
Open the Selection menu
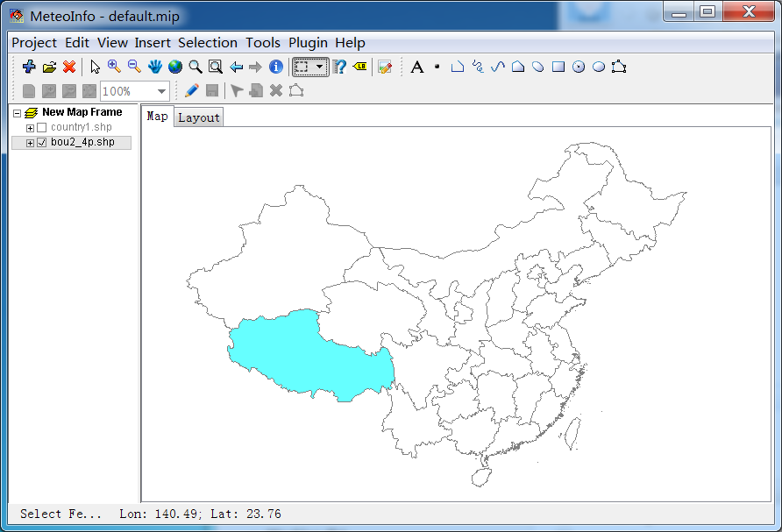[208, 42]
